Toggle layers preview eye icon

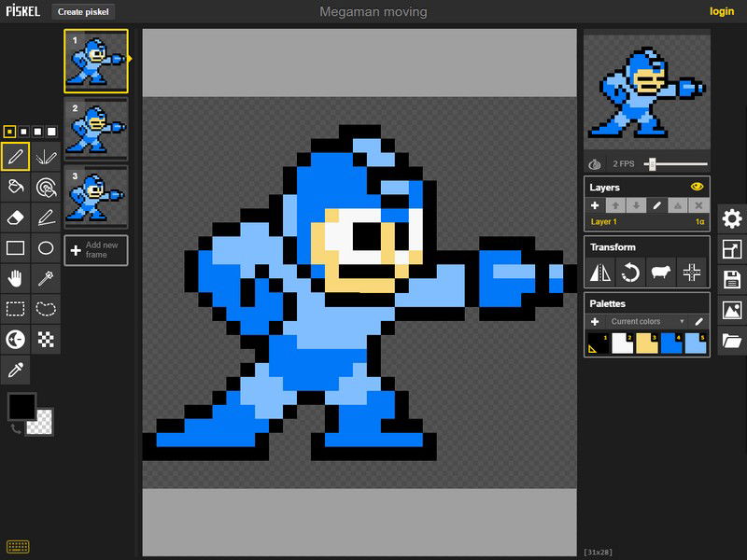[x=697, y=187]
